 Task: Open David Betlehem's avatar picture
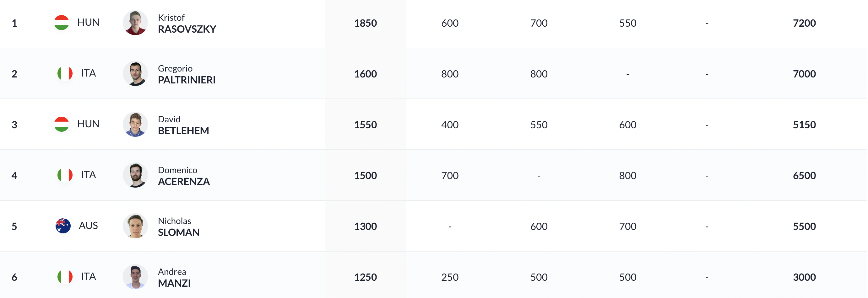pyautogui.click(x=135, y=124)
